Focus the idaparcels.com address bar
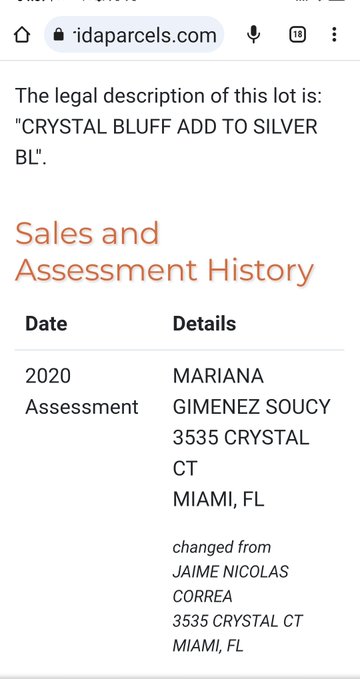Viewport: 360px width, 679px height. point(134,35)
